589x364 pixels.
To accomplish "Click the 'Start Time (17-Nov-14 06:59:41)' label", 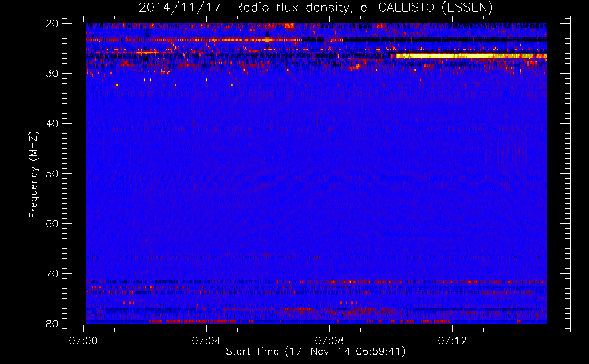I will click(x=316, y=352).
